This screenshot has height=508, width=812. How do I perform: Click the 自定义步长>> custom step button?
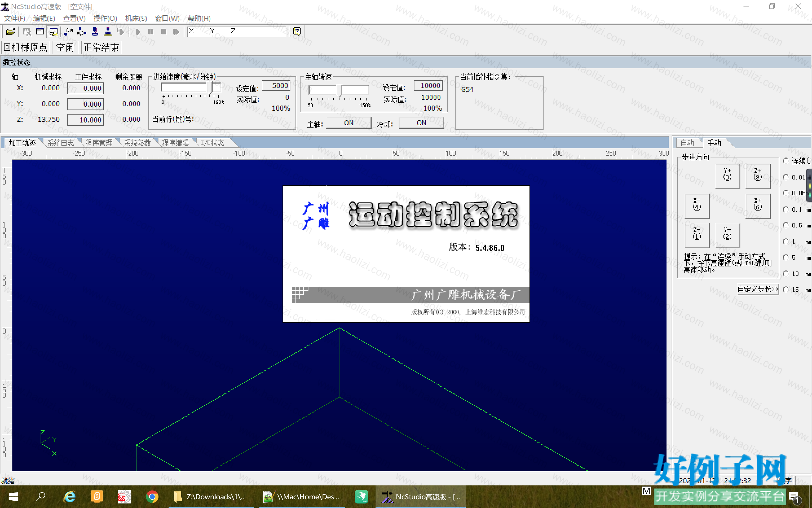(x=757, y=289)
